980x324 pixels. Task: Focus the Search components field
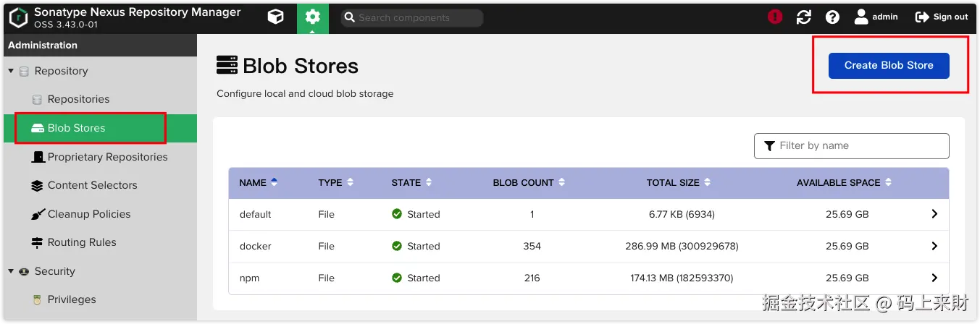[411, 17]
